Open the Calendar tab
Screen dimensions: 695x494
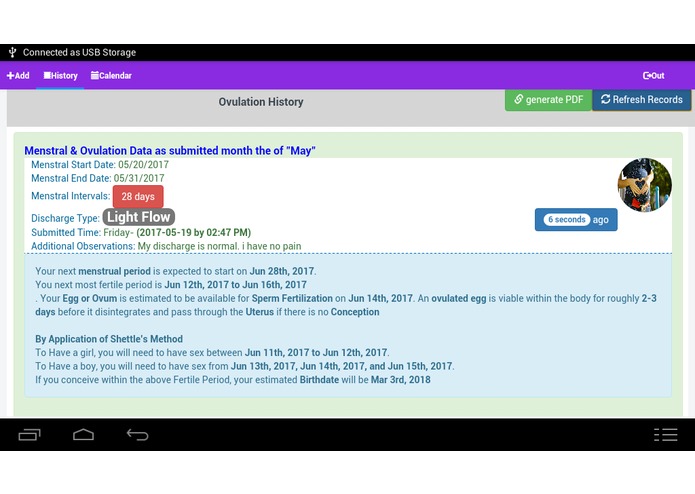tap(111, 76)
